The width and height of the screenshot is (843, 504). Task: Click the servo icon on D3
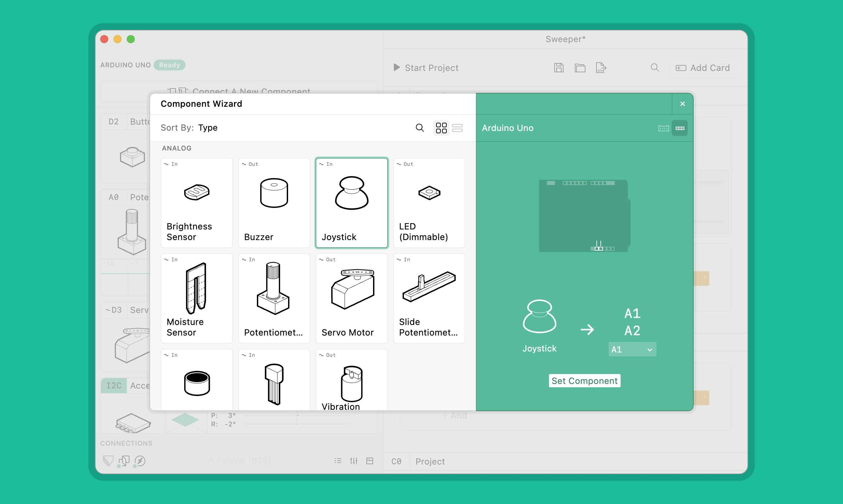point(132,345)
